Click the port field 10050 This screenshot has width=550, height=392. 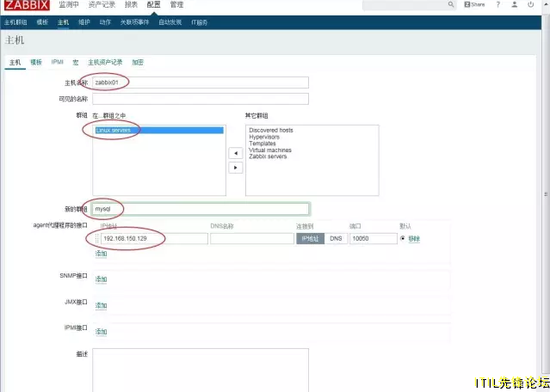(374, 239)
